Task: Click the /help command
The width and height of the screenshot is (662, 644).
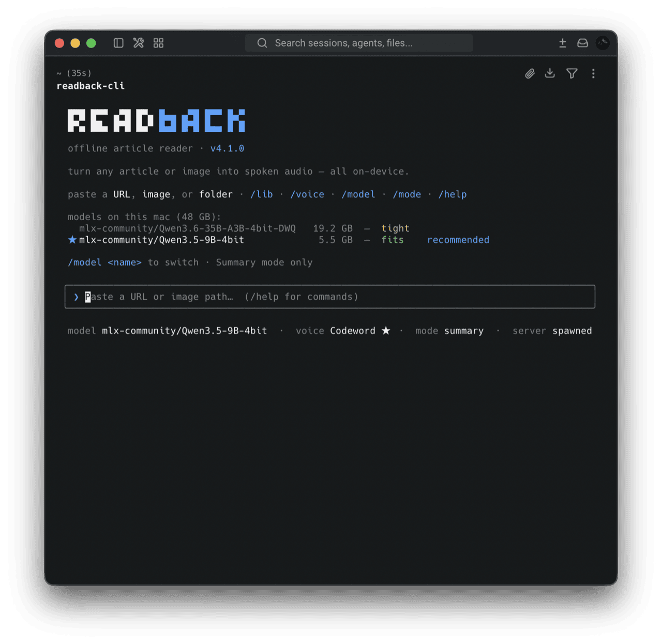Action: (453, 194)
